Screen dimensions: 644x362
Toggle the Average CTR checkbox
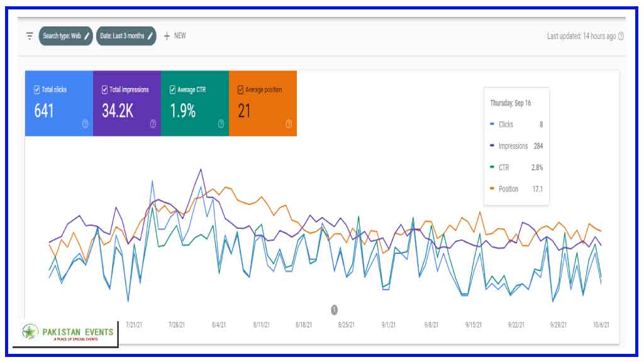[x=172, y=89]
